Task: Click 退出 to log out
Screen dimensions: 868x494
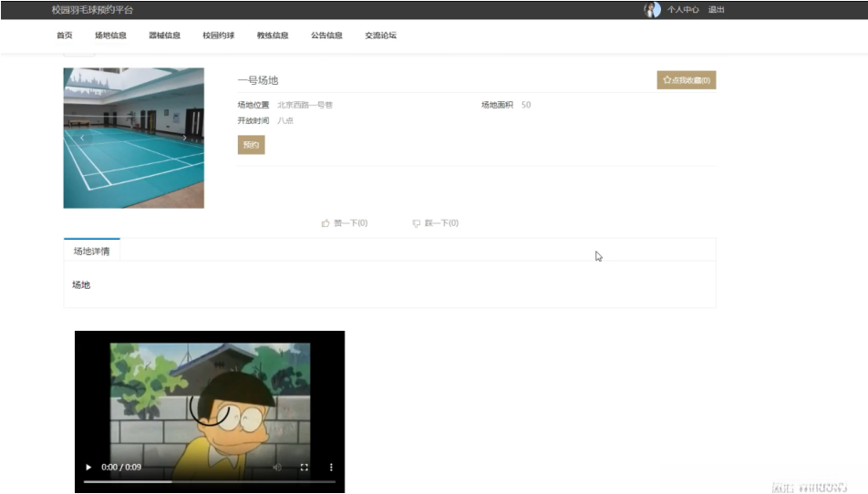Action: coord(717,9)
